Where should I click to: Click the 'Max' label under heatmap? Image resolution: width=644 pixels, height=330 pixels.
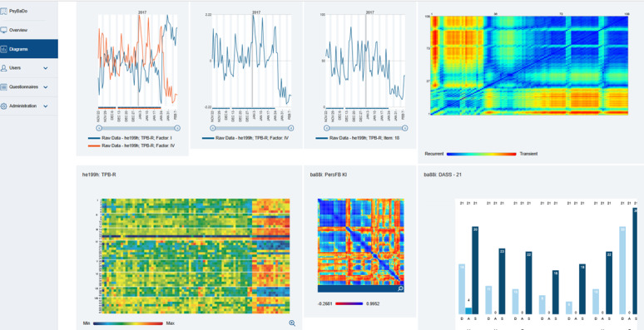[x=170, y=323]
